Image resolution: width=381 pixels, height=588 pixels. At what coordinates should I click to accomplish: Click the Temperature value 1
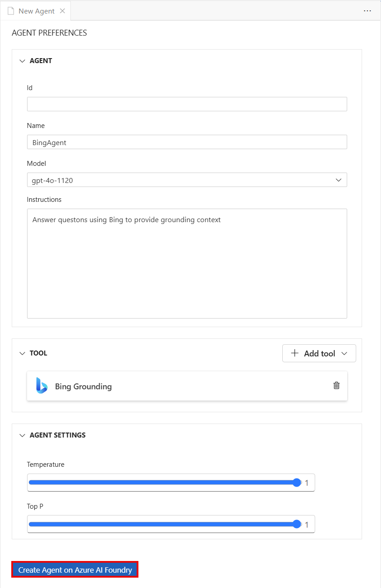(x=307, y=483)
